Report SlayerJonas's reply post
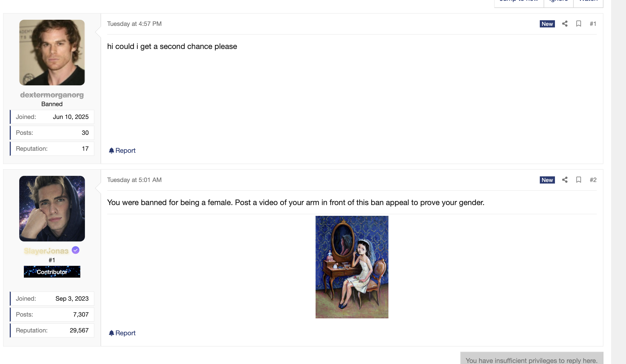626x364 pixels. click(x=122, y=333)
